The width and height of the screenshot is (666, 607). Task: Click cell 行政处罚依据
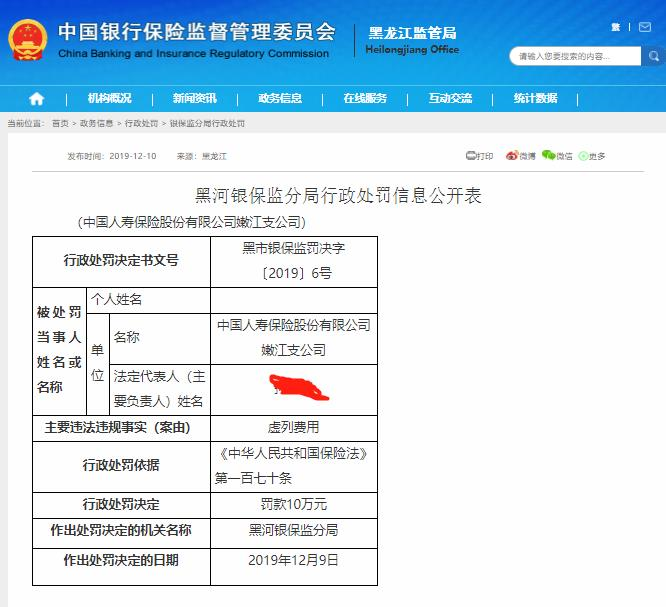121,467
